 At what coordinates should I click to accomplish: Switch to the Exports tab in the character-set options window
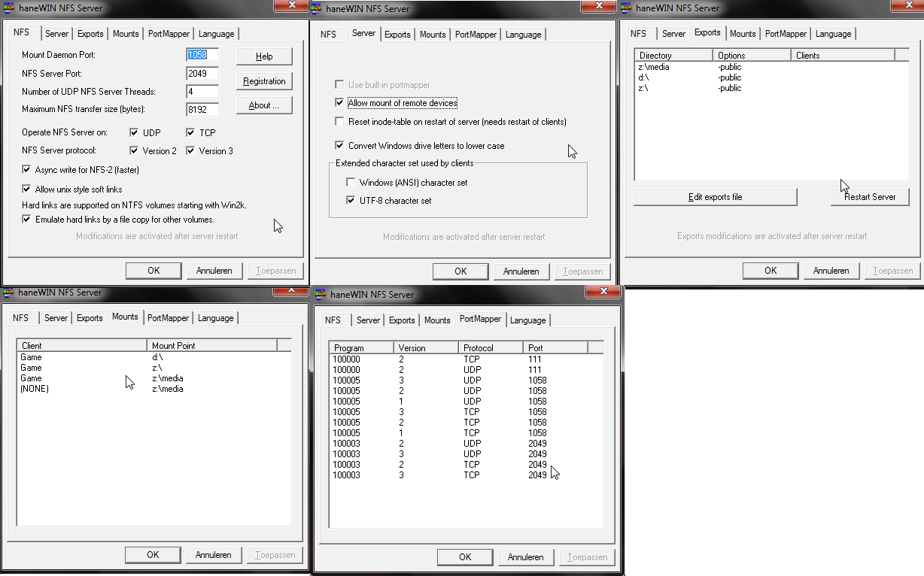click(x=397, y=35)
